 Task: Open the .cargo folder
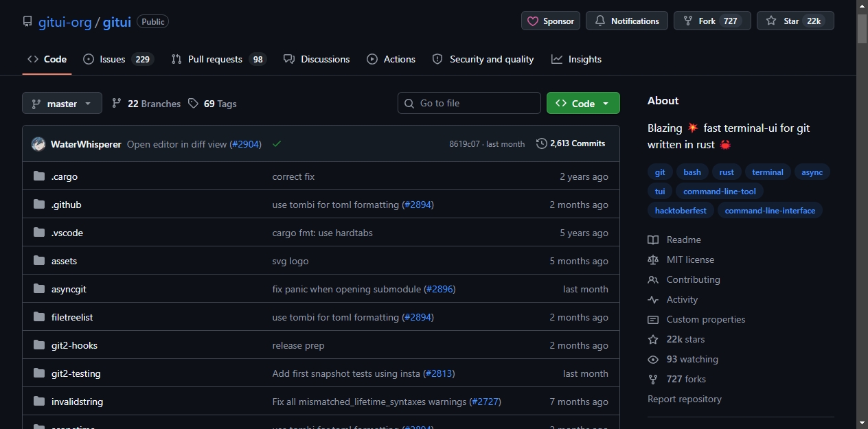(x=65, y=176)
